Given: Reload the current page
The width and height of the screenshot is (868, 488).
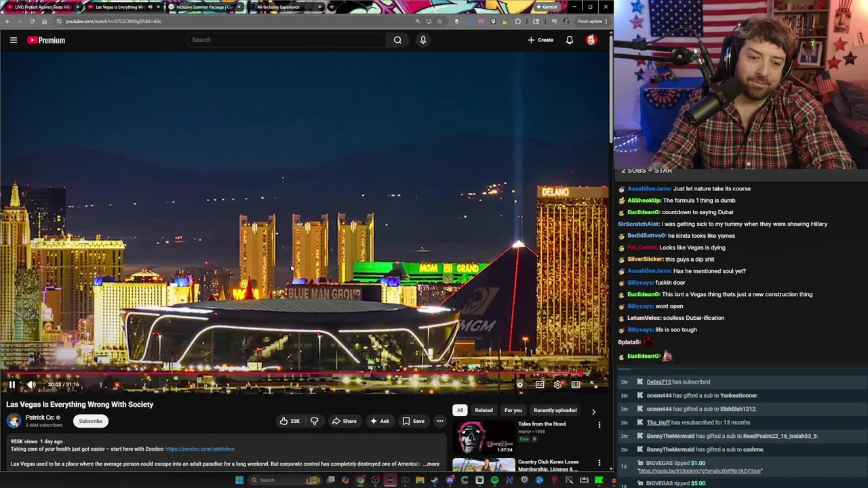Looking at the screenshot, I should point(32,21).
